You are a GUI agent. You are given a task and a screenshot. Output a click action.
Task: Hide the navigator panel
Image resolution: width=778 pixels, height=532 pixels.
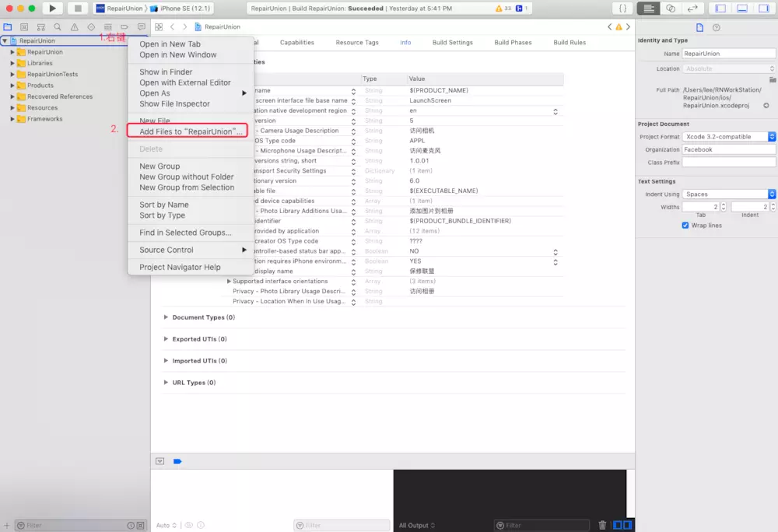point(720,8)
